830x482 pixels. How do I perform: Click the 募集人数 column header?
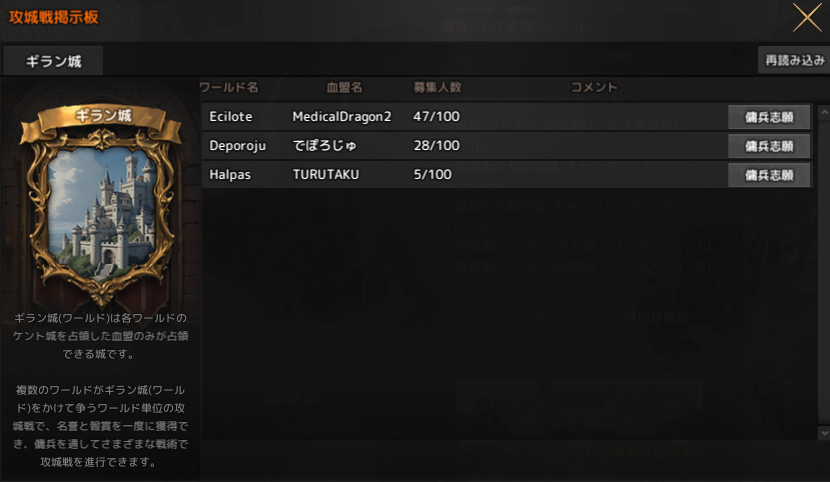click(x=437, y=87)
